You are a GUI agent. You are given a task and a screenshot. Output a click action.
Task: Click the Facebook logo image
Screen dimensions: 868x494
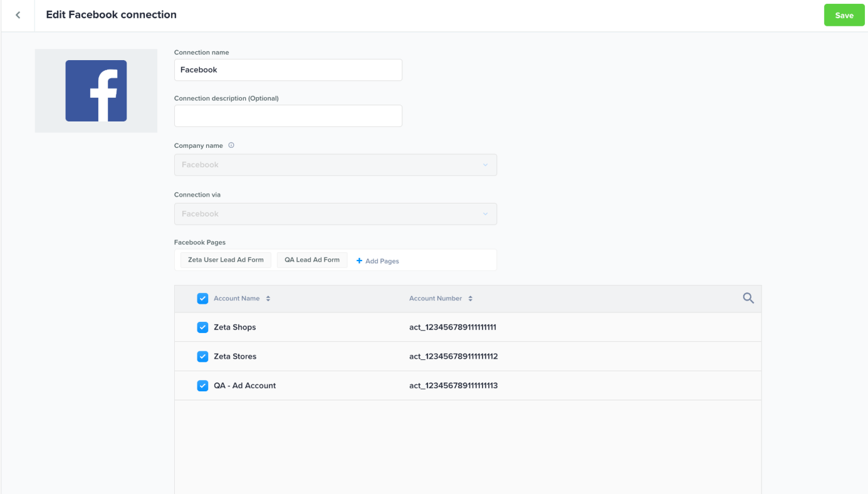pyautogui.click(x=96, y=91)
